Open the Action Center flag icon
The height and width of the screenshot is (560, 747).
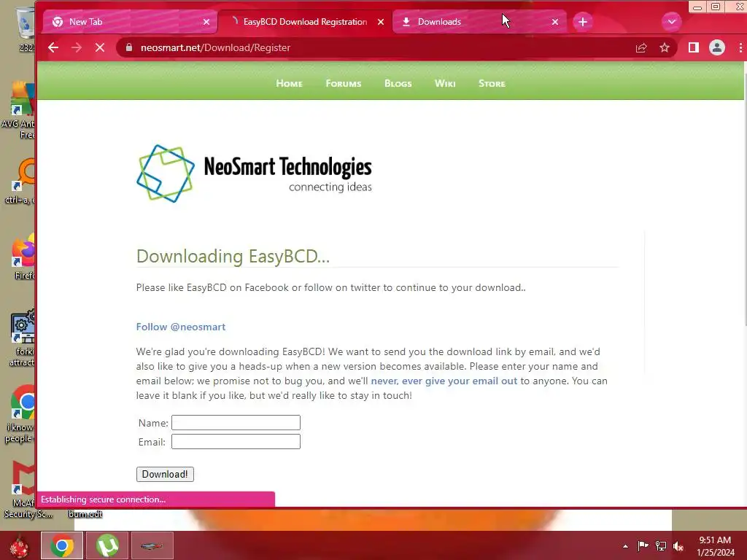pyautogui.click(x=643, y=546)
